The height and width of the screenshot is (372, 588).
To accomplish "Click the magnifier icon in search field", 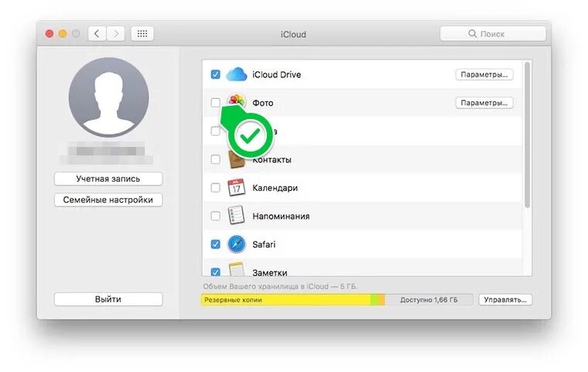I will [x=473, y=34].
